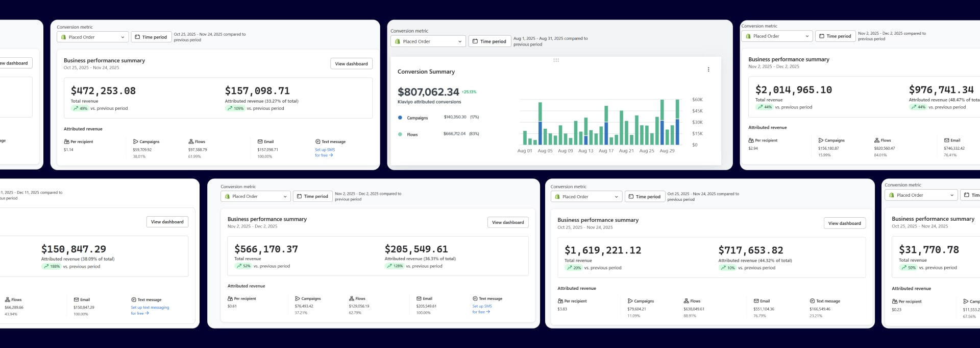Click View dashboard in the $1,619,221.12 summary card
This screenshot has height=348, width=980.
pyautogui.click(x=844, y=223)
